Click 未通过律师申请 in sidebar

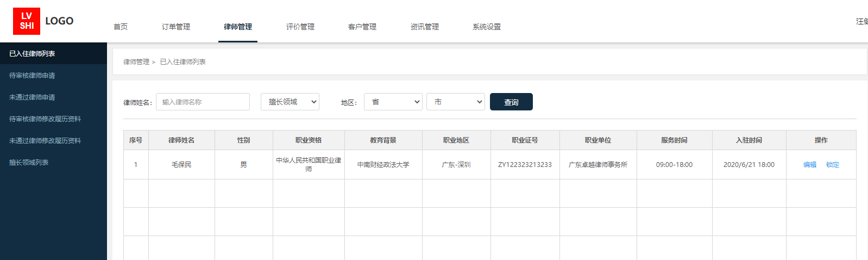click(x=33, y=97)
